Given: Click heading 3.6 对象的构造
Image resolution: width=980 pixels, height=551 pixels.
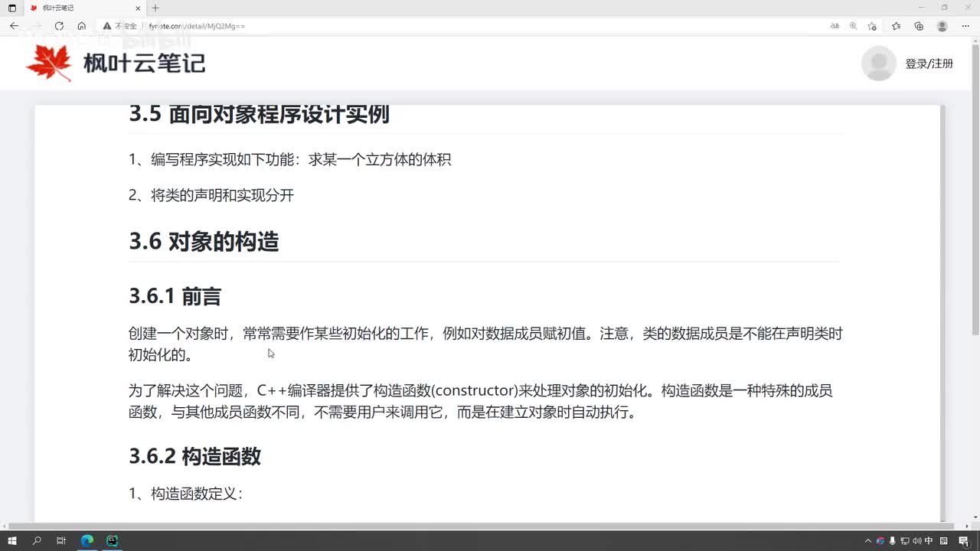Looking at the screenshot, I should point(204,242).
